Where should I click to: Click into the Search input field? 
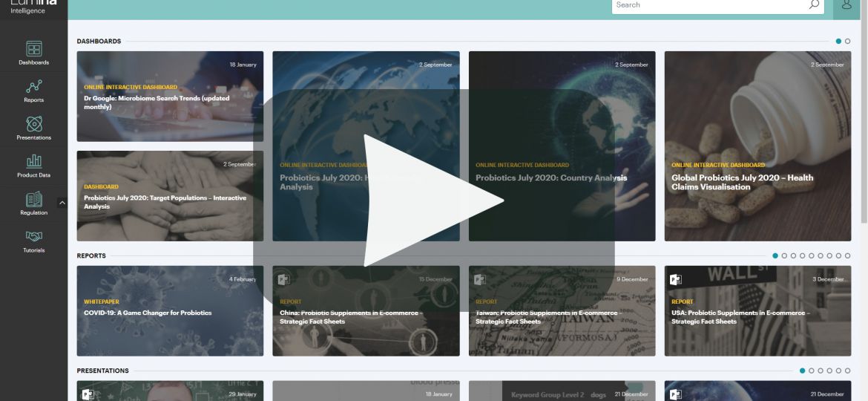tap(710, 5)
